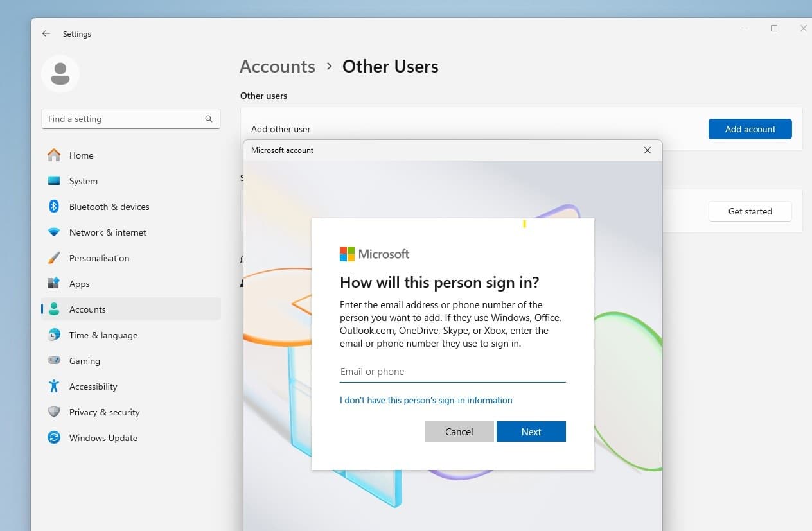This screenshot has height=531, width=812.
Task: Go back using the Settings back arrow
Action: point(46,34)
